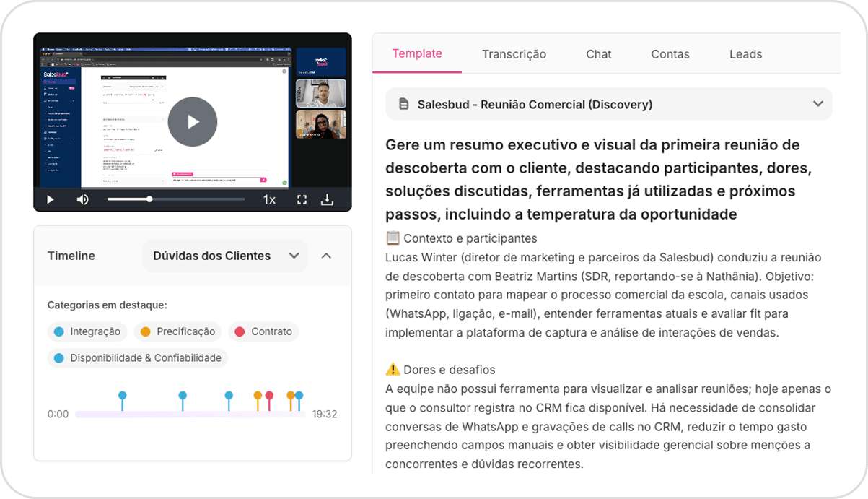Enter fullscreen video mode
The image size is (868, 499).
coord(302,200)
